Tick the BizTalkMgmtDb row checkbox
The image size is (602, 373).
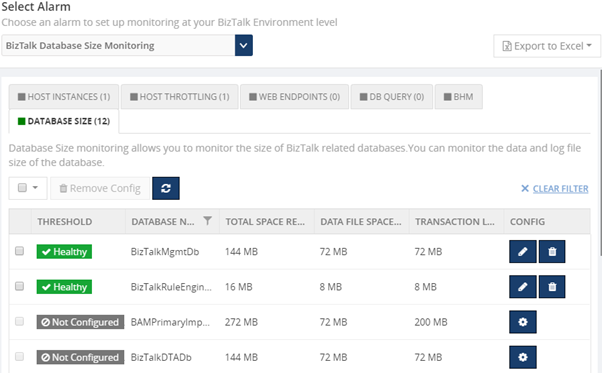[x=19, y=251]
